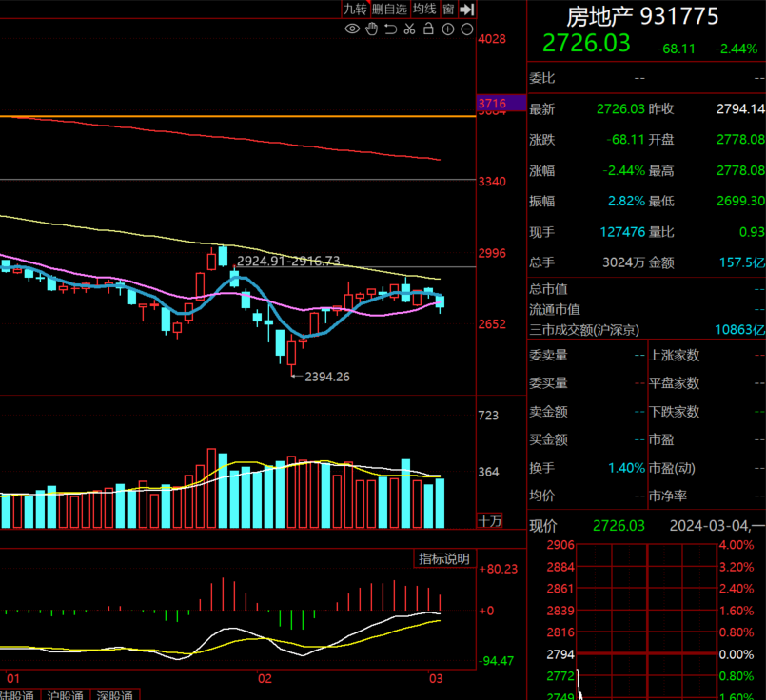This screenshot has width=766, height=700.
Task: Click the 市净率 label
Action: [668, 496]
